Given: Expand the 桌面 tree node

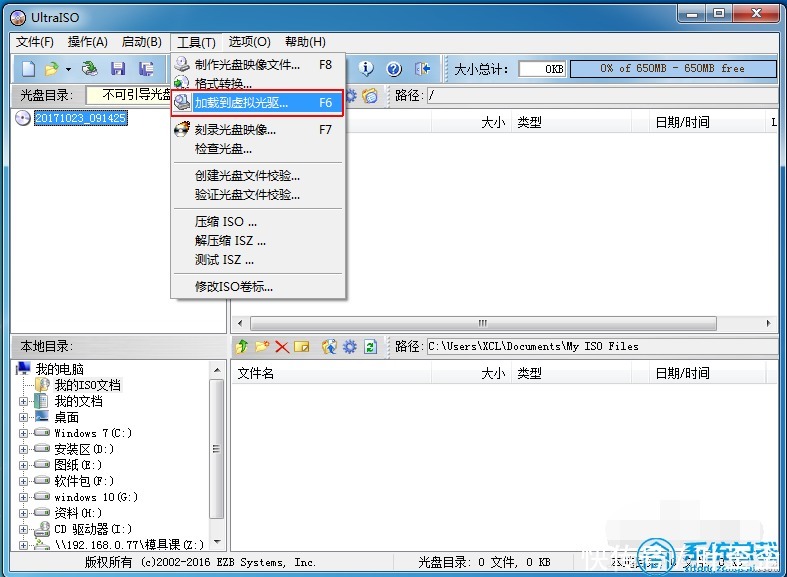Looking at the screenshot, I should 23,417.
